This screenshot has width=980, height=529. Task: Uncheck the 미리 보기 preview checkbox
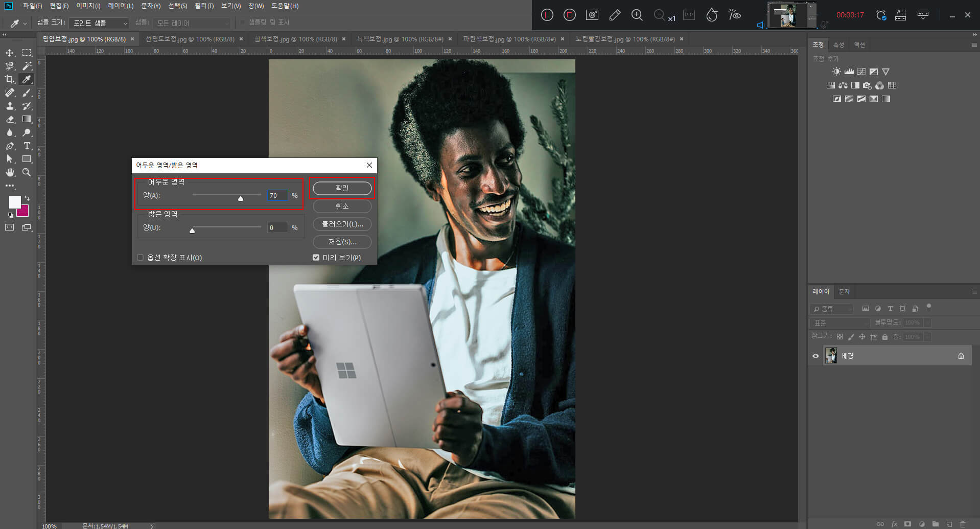316,258
